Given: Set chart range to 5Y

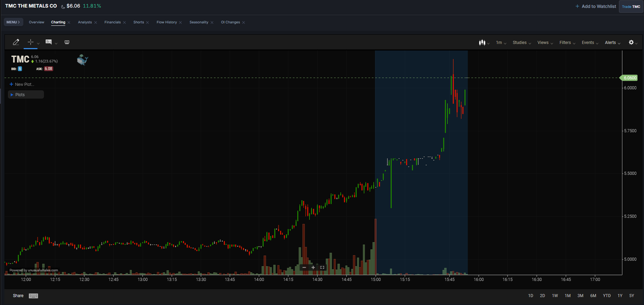Looking at the screenshot, I should (632, 296).
